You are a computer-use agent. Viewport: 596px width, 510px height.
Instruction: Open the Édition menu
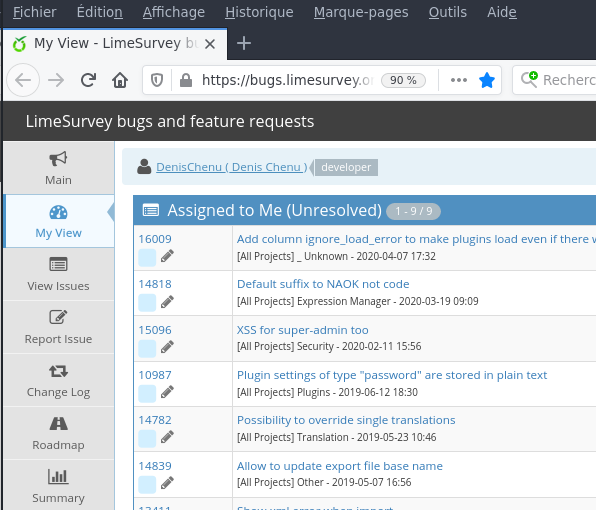[100, 12]
